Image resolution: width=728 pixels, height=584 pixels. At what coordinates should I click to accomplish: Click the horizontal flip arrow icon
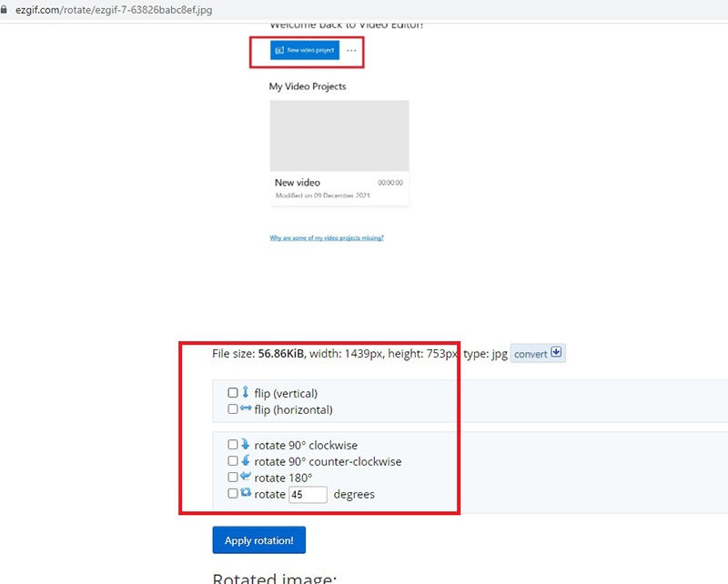pyautogui.click(x=246, y=408)
